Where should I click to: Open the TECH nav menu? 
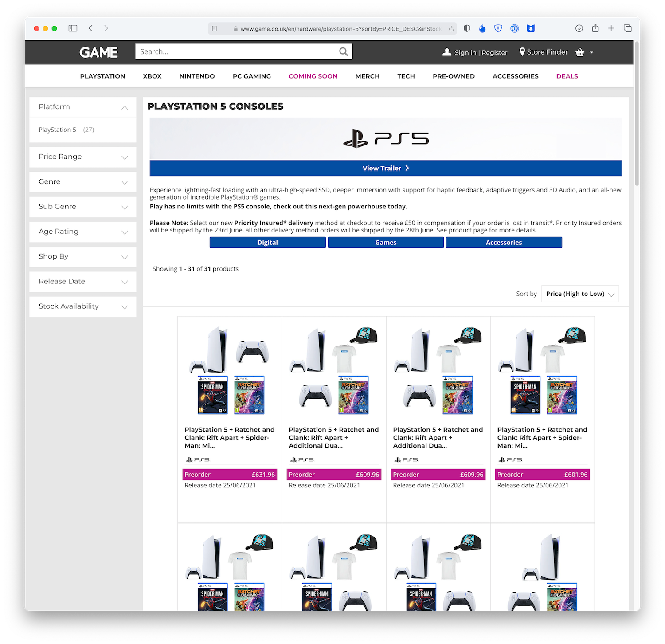(406, 76)
